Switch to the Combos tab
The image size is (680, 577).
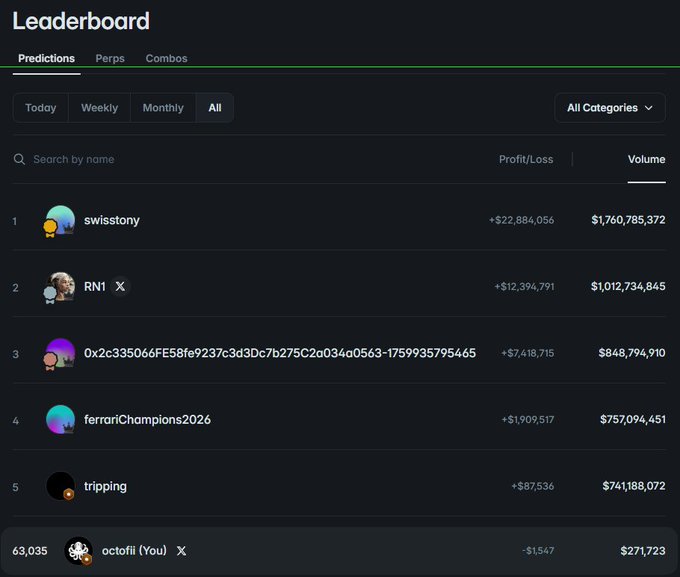(167, 59)
